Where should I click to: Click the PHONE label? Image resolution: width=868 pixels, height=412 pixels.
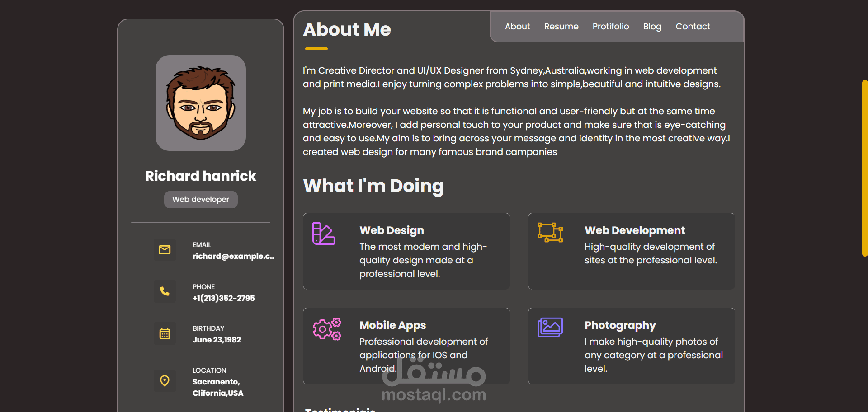pyautogui.click(x=203, y=287)
